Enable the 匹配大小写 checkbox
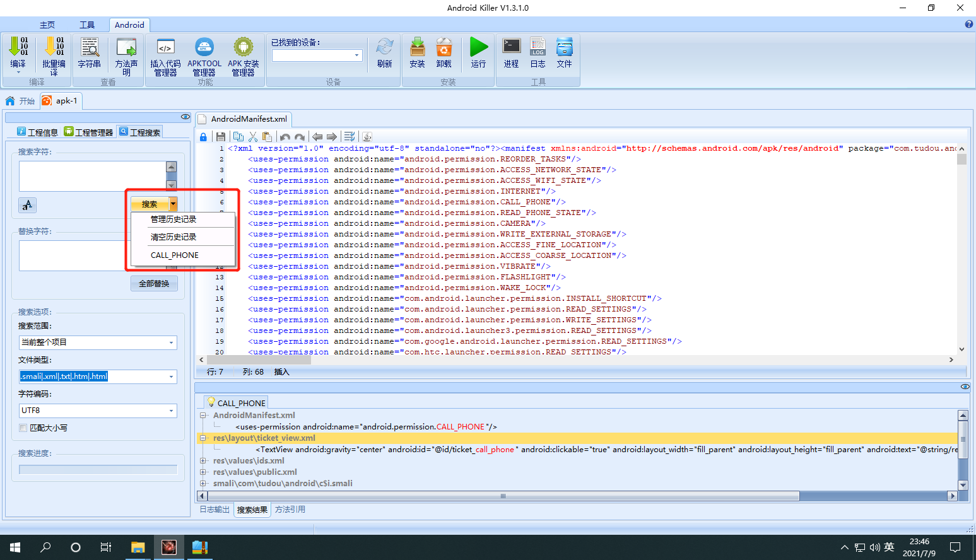 tap(23, 428)
